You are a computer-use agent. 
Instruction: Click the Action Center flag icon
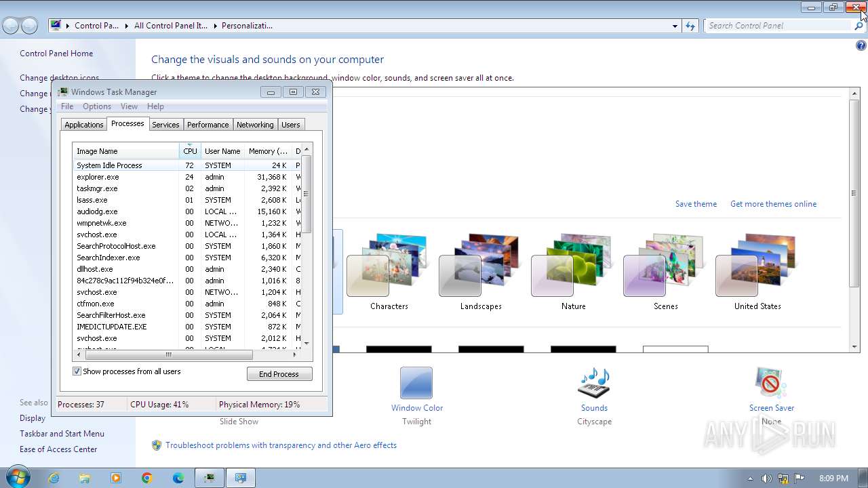pos(800,479)
